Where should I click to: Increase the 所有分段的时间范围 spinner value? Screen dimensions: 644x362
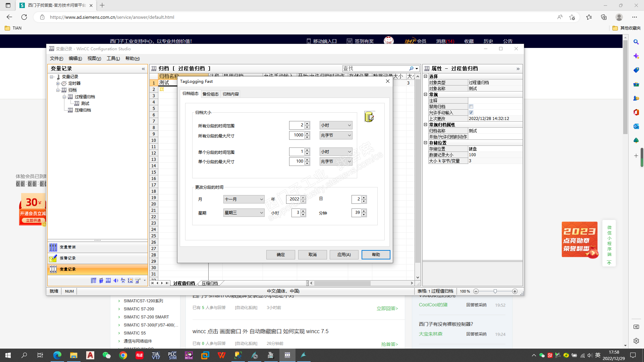307,123
